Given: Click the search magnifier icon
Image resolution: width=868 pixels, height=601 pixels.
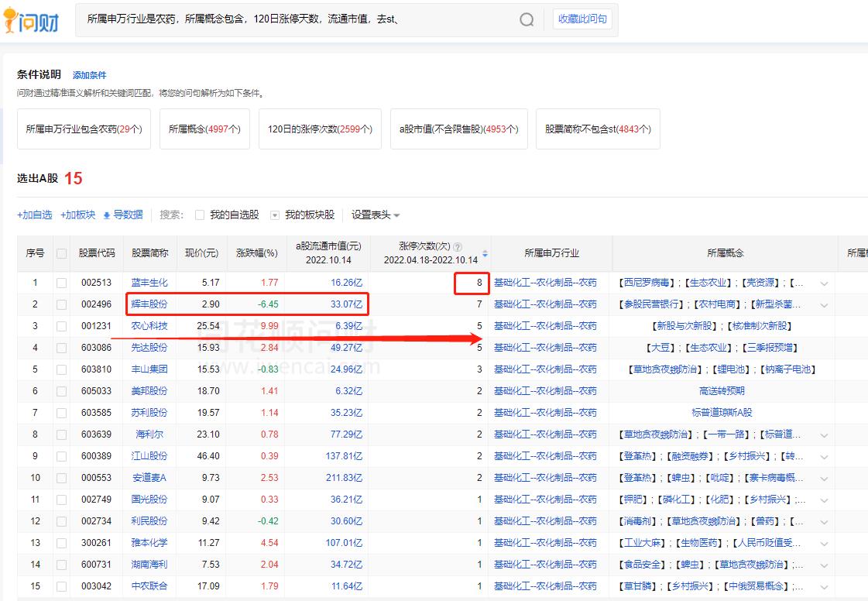Looking at the screenshot, I should pos(527,19).
